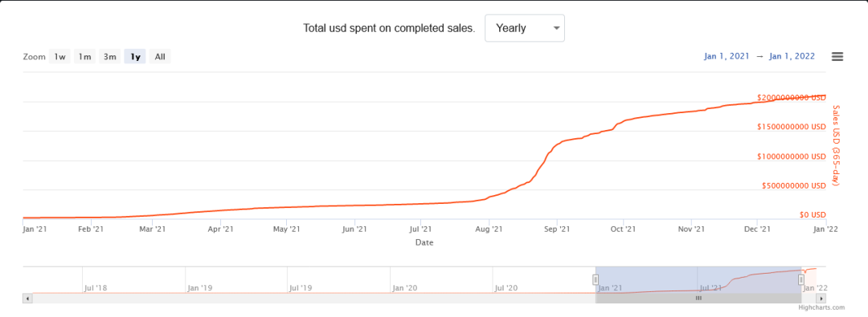The height and width of the screenshot is (317, 868).
Task: Click the dropdown arrow beside Yearly
Action: coord(556,28)
